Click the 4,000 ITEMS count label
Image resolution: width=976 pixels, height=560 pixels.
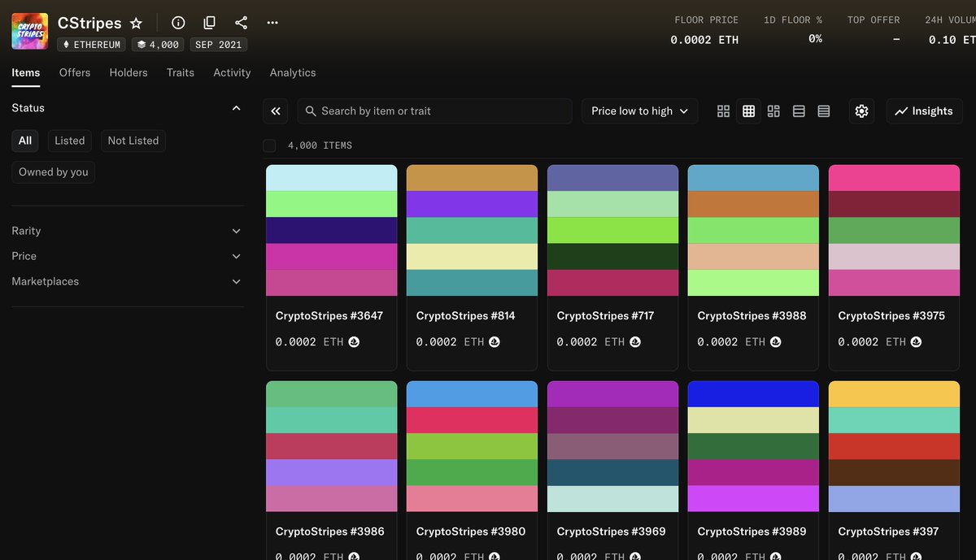click(320, 145)
